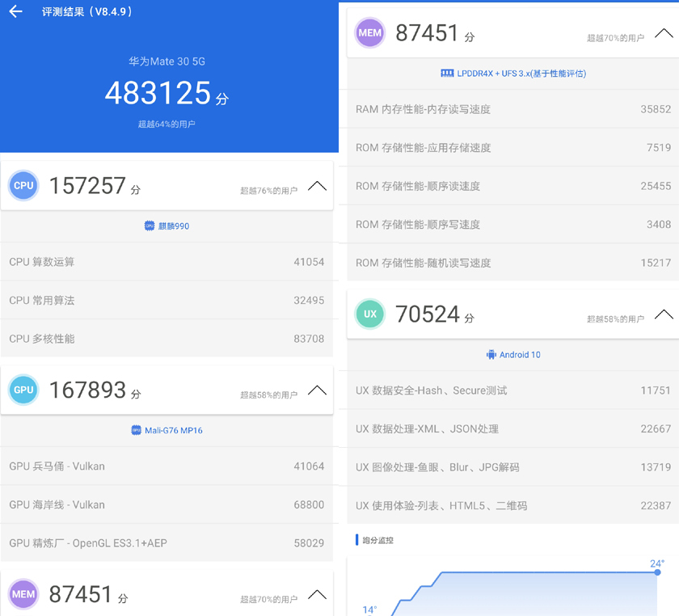Select the GPU 精炼厂 OpenGL ES3.1+AEP row
Screen dimensions: 679x616
click(x=167, y=542)
